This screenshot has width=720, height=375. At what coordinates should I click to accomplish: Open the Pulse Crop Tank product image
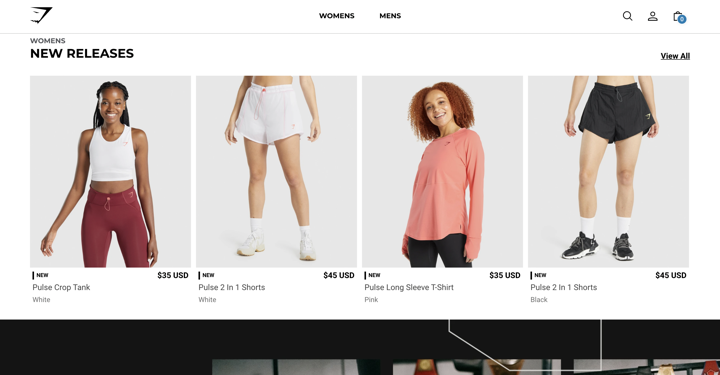pyautogui.click(x=110, y=172)
